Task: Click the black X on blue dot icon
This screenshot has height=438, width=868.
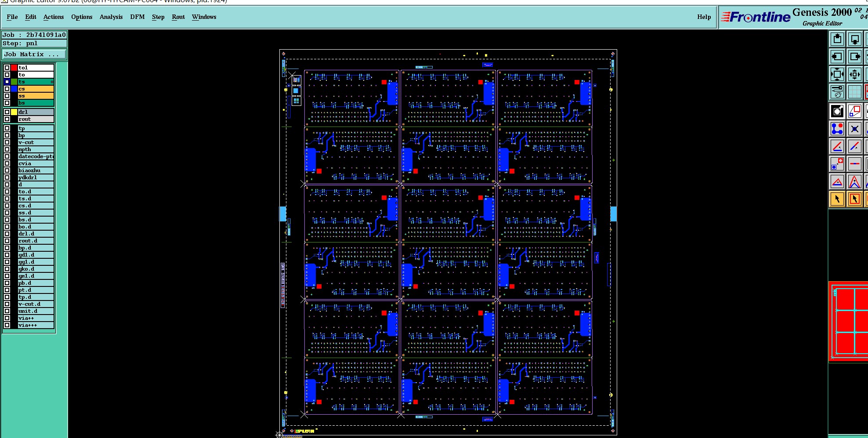Action: coord(855,129)
